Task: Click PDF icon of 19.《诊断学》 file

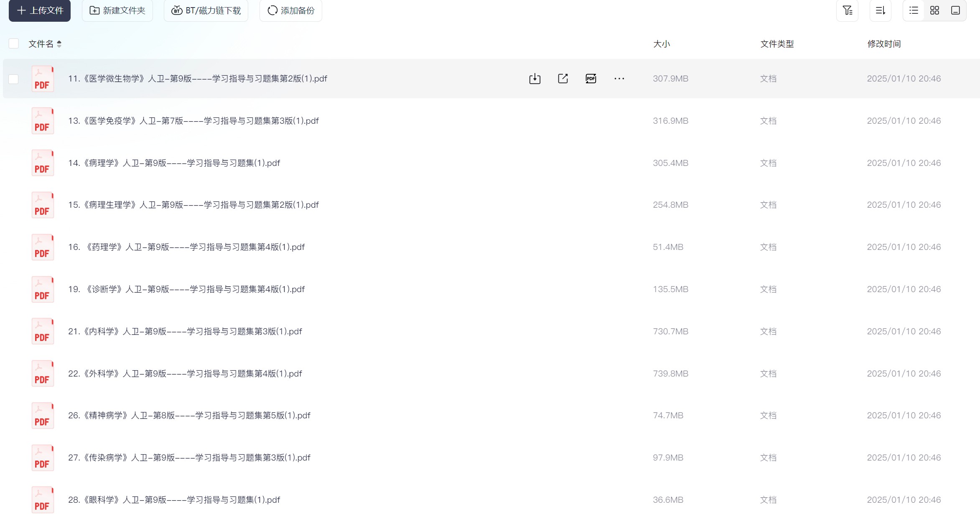Action: click(43, 289)
